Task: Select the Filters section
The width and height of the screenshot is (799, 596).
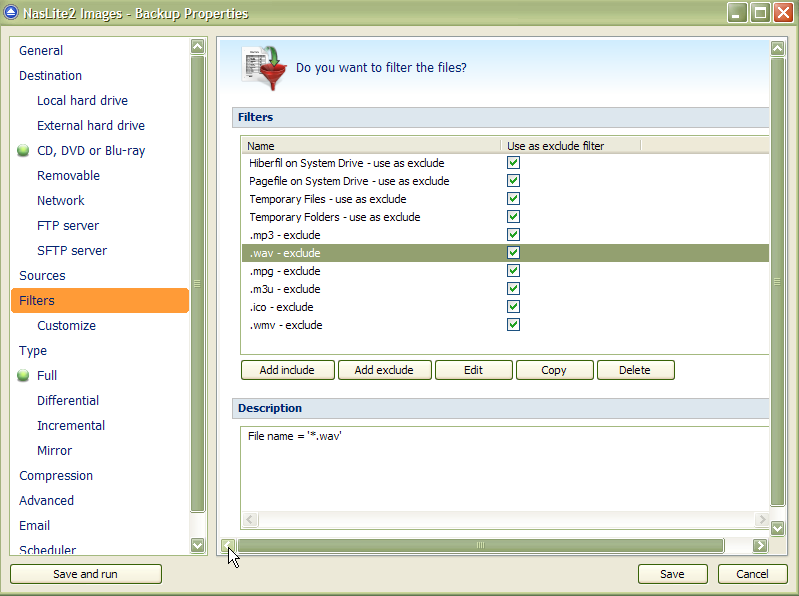Action: point(100,301)
